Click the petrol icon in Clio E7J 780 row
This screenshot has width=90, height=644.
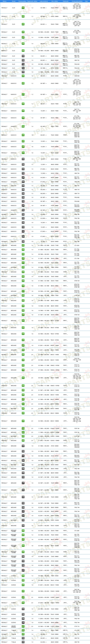pyautogui.click(x=23, y=32)
